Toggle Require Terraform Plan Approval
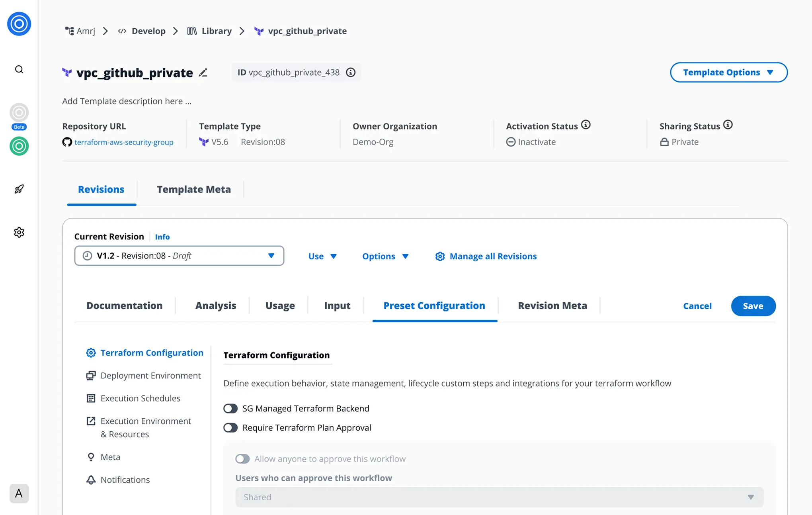 230,428
